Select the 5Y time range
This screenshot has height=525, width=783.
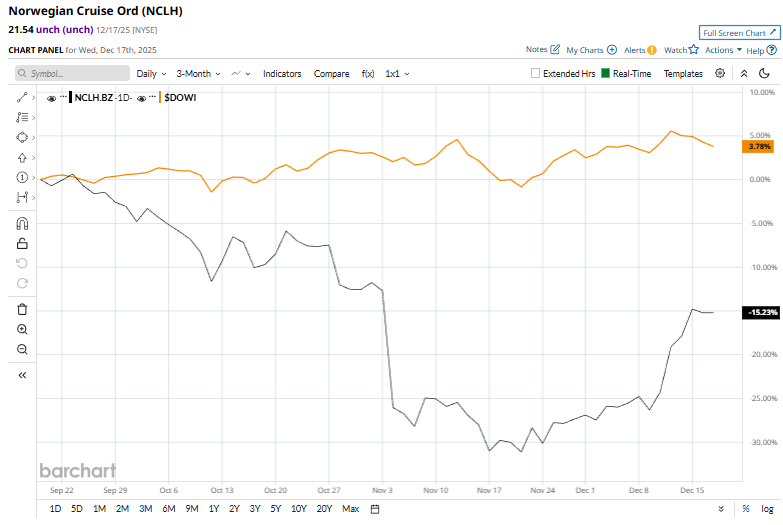276,509
